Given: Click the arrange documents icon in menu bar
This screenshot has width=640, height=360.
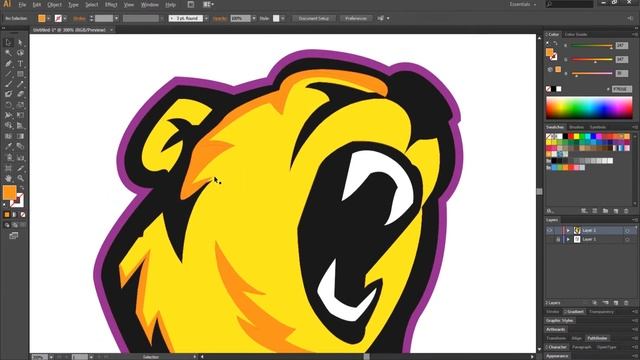Looking at the screenshot, I should click(x=208, y=4).
